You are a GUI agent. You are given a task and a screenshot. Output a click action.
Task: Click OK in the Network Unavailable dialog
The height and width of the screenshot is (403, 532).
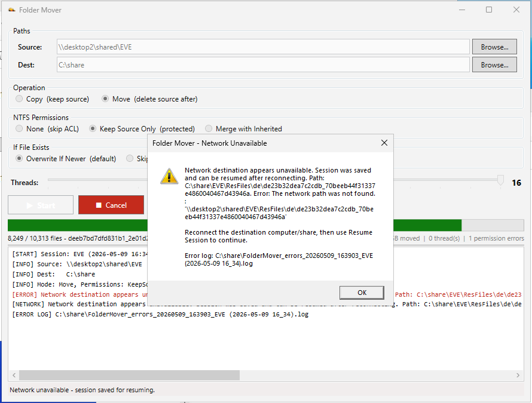click(x=362, y=293)
